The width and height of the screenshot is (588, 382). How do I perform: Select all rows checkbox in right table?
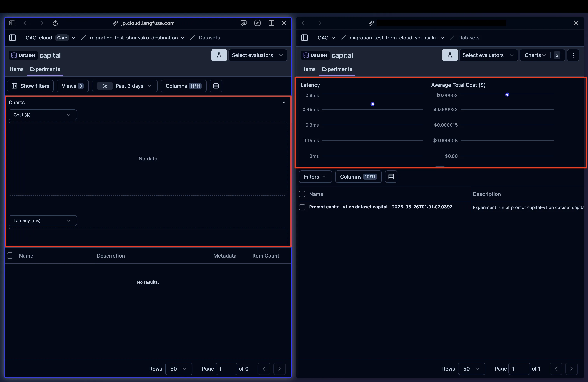point(302,194)
